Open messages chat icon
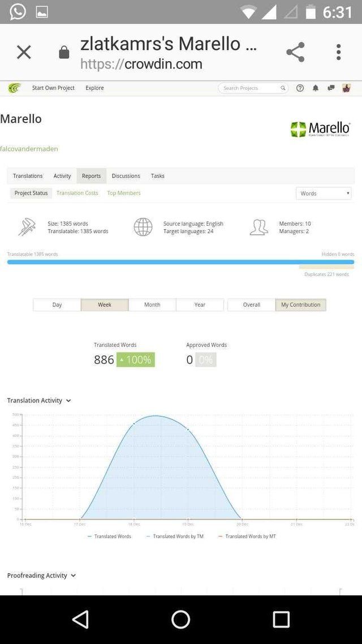The height and width of the screenshot is (644, 362). [x=331, y=88]
